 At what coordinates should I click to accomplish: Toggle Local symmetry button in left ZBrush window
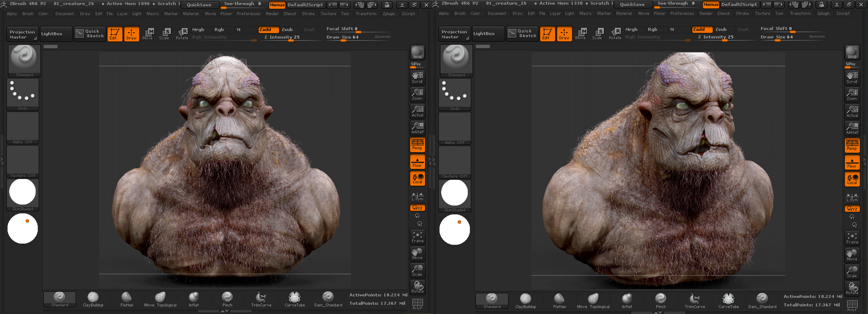tap(417, 178)
